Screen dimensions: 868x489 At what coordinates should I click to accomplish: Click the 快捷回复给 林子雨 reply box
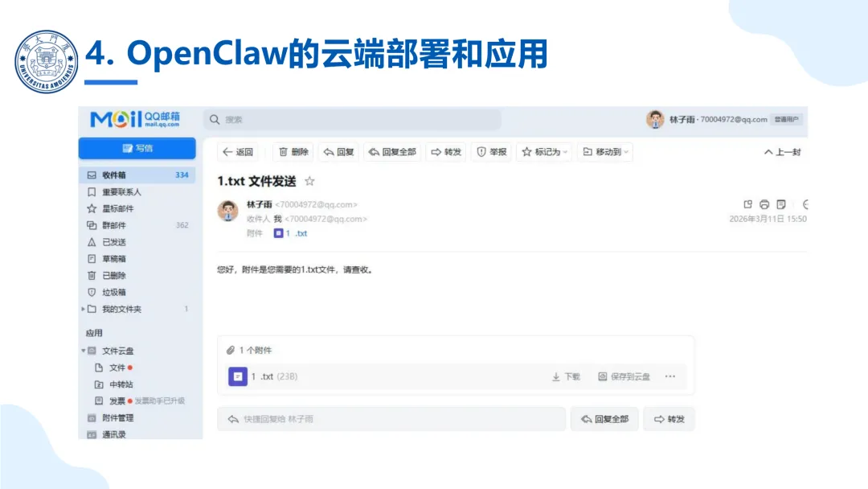point(391,419)
